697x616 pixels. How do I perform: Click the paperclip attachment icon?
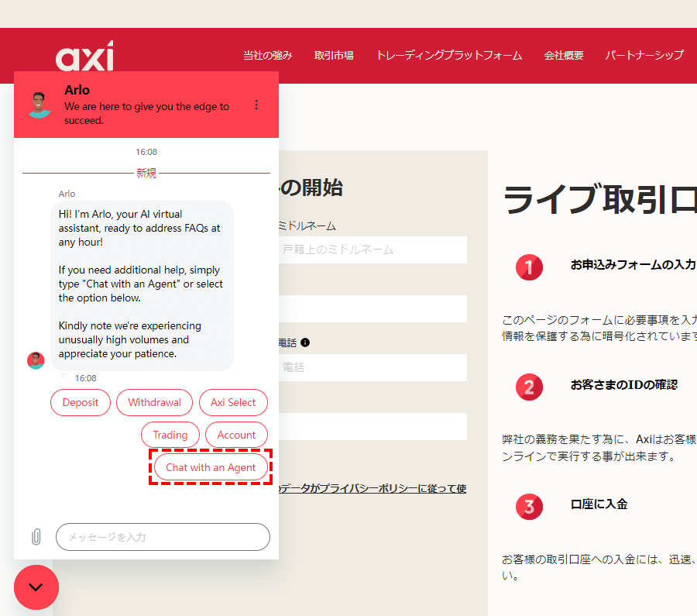click(x=36, y=537)
